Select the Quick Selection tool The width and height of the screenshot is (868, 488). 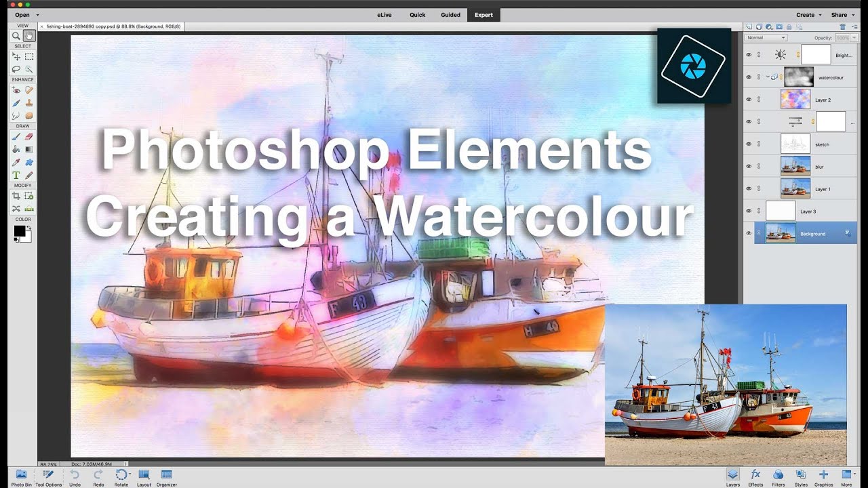tap(29, 69)
